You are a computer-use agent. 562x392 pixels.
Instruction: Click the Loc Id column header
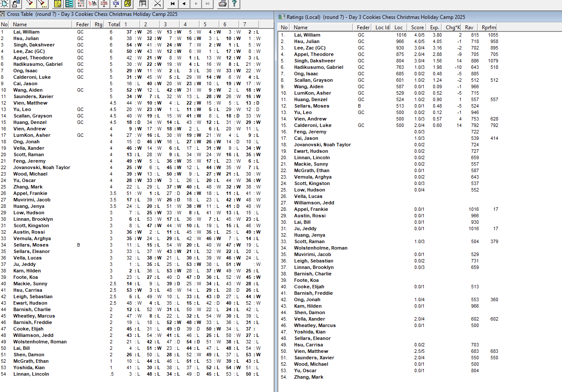pos(382,28)
